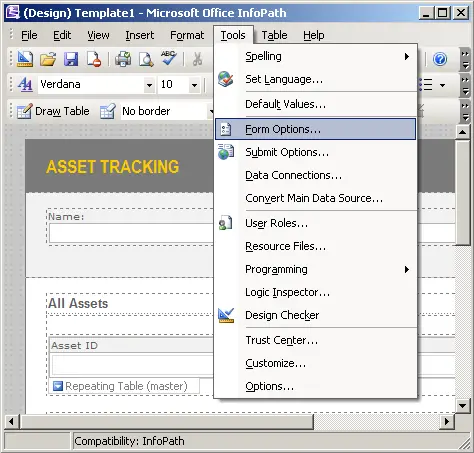Click the Design Tasks toolbar icon
Image resolution: width=474 pixels, height=453 pixels.
click(x=25, y=59)
